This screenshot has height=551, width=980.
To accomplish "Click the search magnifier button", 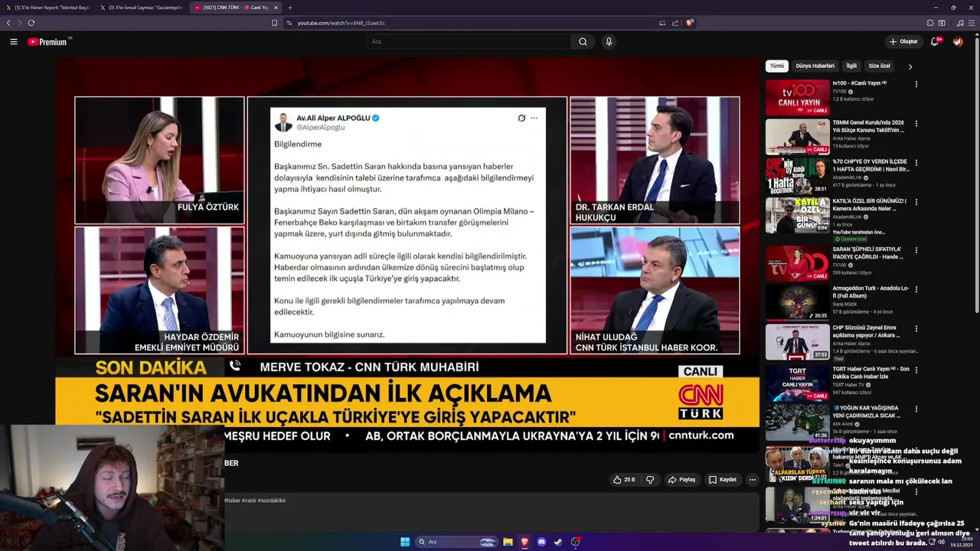I will pyautogui.click(x=583, y=41).
